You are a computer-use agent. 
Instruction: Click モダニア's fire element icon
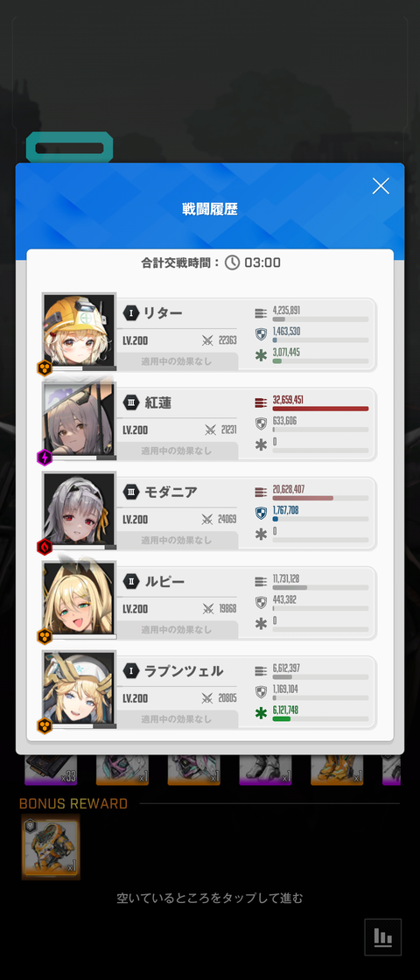tap(45, 547)
